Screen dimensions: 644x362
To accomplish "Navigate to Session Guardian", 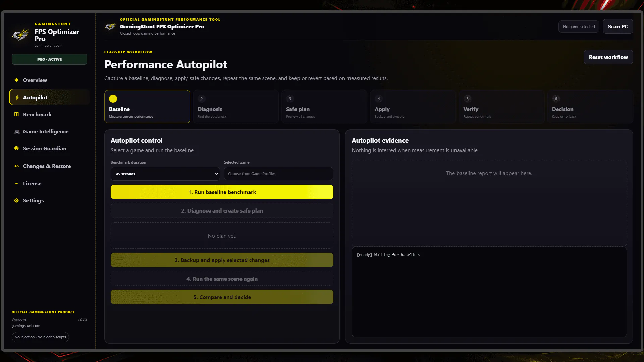I will [x=49, y=149].
